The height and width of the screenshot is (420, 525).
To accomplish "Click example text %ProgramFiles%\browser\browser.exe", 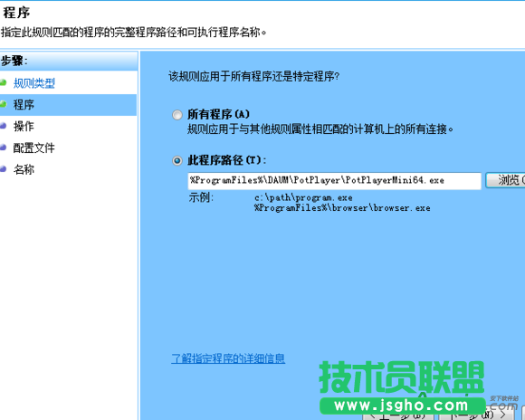I will (342, 208).
